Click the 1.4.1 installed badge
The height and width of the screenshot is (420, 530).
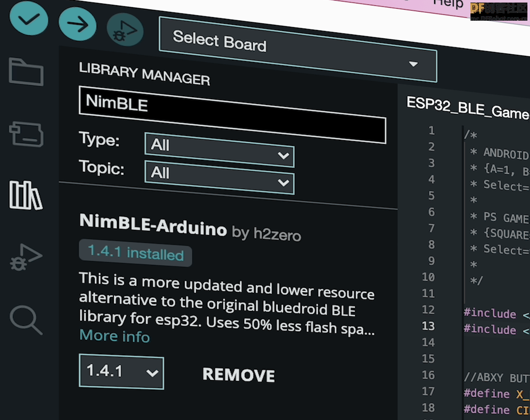coord(136,253)
